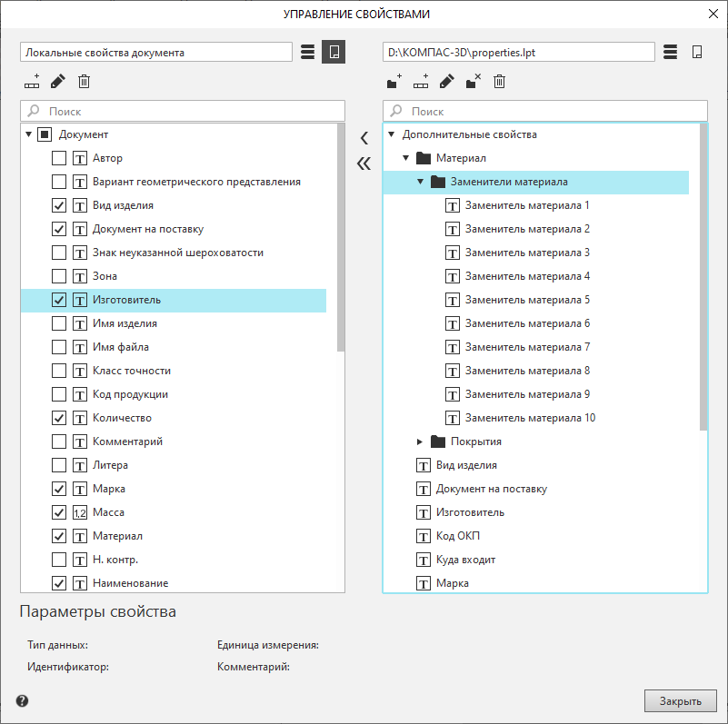Open the help question mark icon
728x724 pixels.
[x=23, y=700]
